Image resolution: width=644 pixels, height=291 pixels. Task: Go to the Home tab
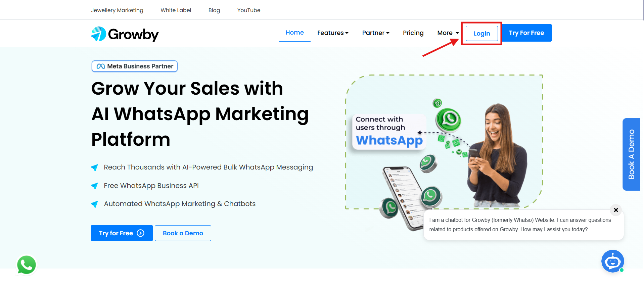point(295,33)
